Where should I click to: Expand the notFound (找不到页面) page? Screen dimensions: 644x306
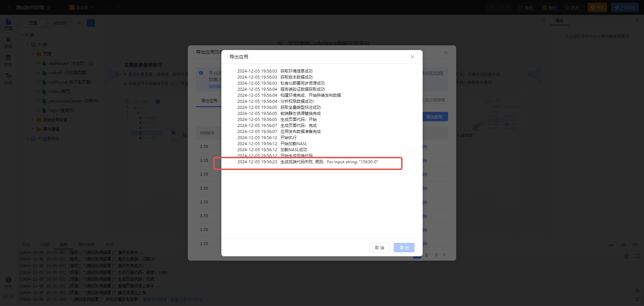(x=38, y=82)
